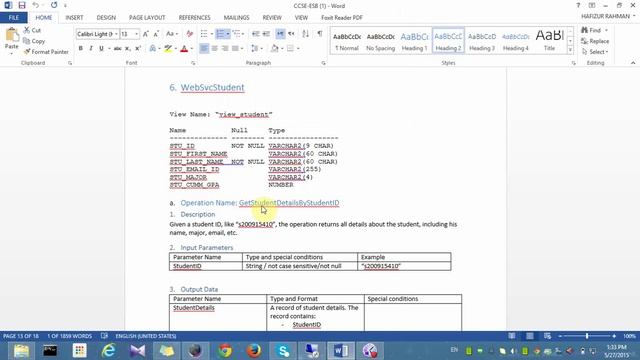Image resolution: width=640 pixels, height=360 pixels.
Task: Toggle Underline formatting
Action: click(101, 49)
